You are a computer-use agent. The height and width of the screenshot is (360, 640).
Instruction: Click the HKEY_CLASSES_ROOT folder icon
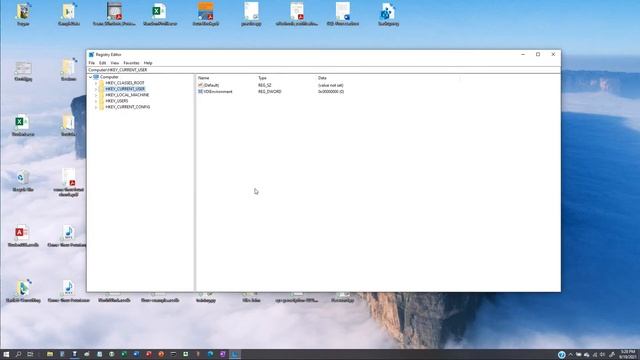tap(101, 83)
